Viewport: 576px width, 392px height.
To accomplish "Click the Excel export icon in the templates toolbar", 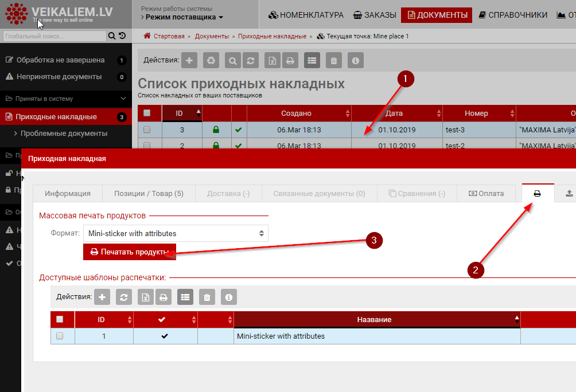I will tap(146, 297).
